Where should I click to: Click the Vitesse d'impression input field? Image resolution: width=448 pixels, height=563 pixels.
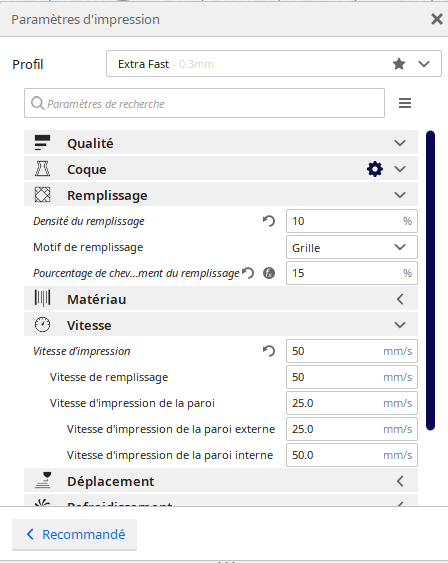coord(352,351)
